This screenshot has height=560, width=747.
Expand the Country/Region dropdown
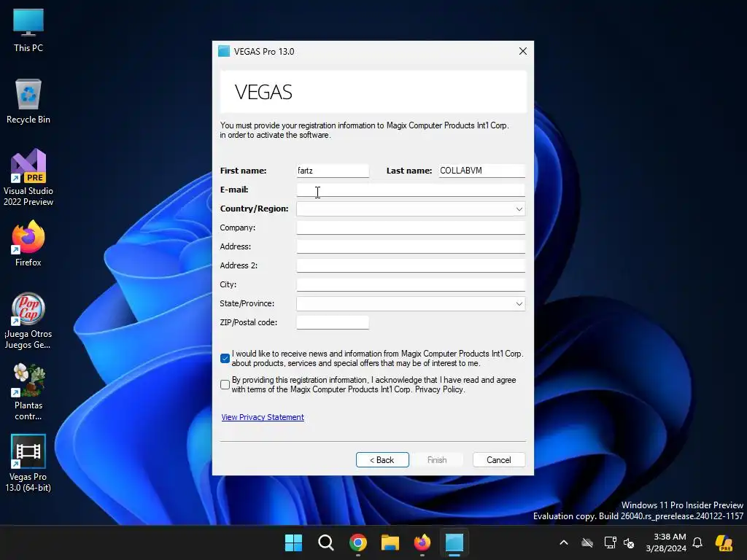click(x=519, y=209)
